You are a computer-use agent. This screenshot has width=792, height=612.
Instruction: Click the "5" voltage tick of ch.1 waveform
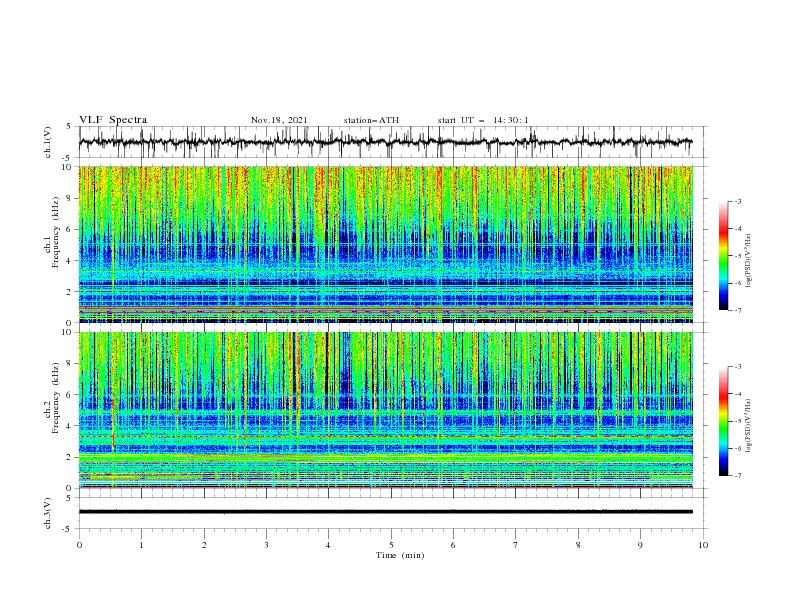coord(69,127)
